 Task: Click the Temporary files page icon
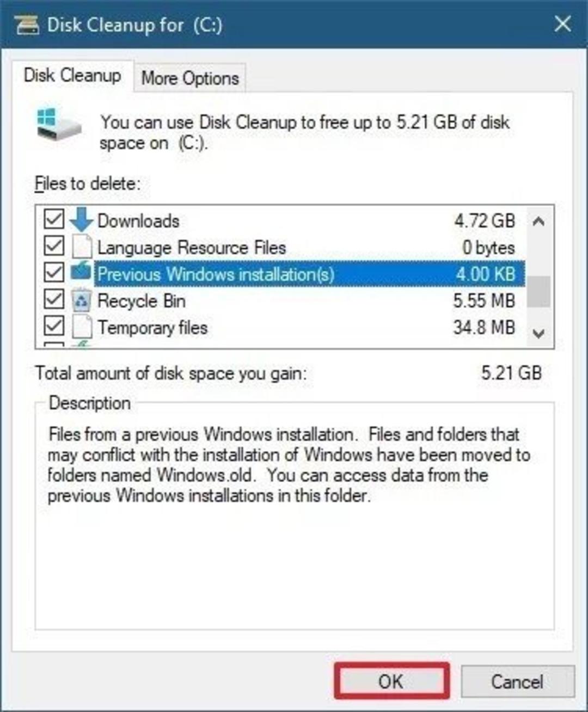click(82, 327)
